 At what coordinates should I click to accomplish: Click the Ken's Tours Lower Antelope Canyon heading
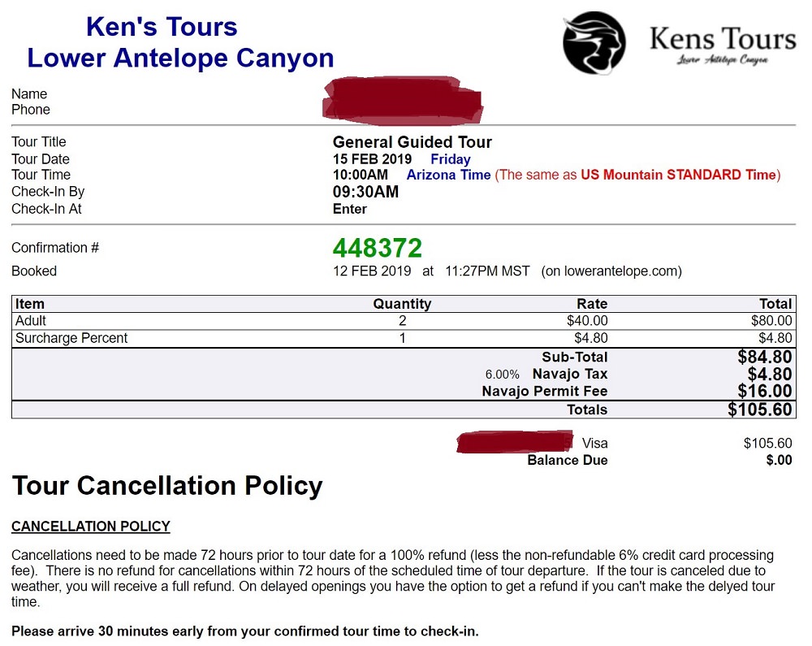click(180, 42)
